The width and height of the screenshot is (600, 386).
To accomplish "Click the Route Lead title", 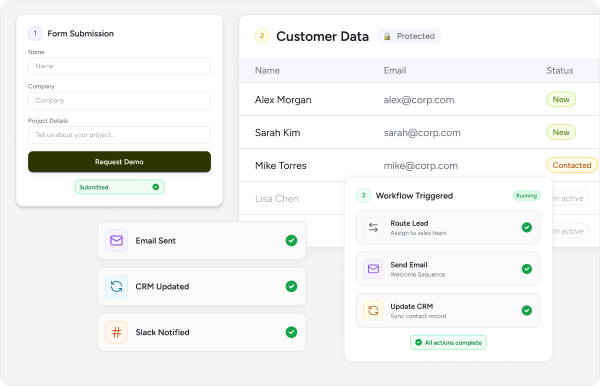I will pos(409,223).
